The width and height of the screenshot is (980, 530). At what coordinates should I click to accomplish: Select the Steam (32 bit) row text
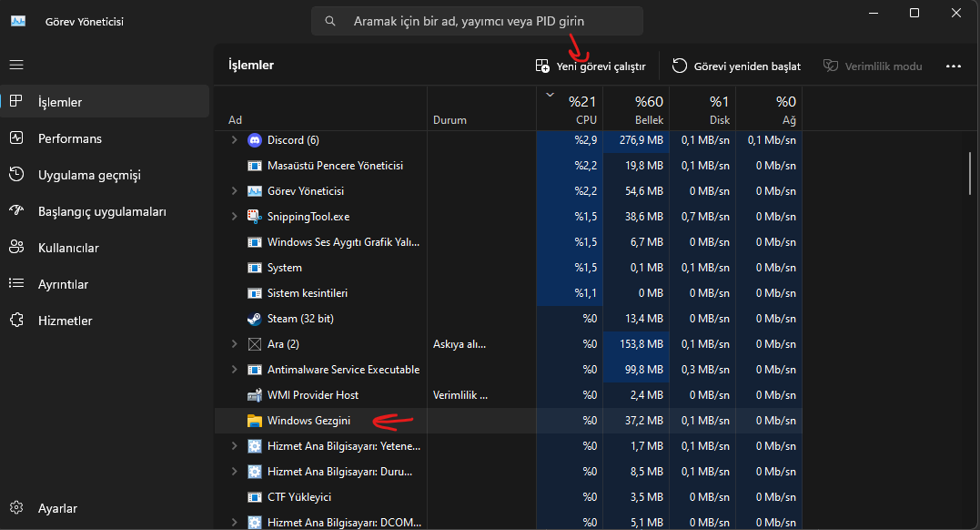[x=300, y=319]
